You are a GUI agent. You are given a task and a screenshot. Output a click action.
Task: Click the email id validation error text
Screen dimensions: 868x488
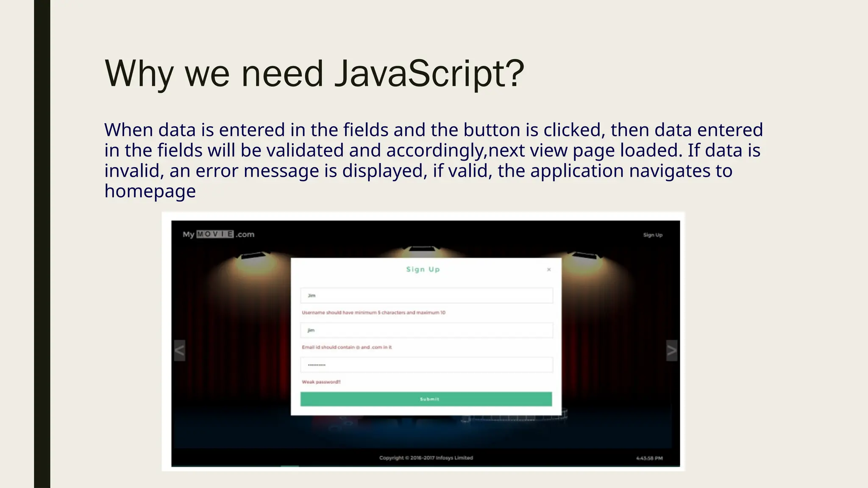click(347, 347)
